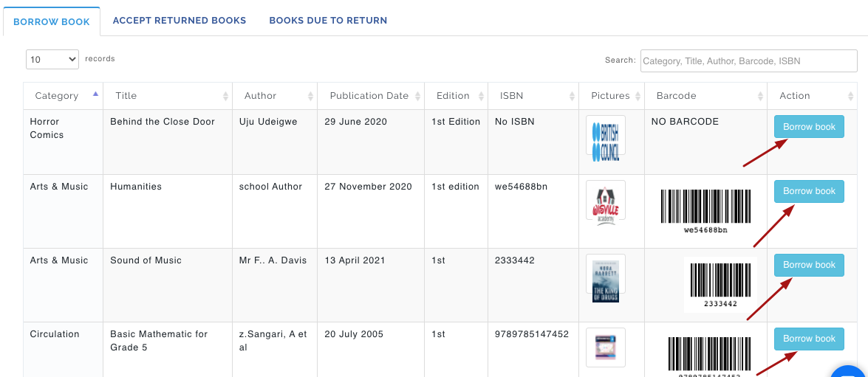This screenshot has width=868, height=377.
Task: Select the title Behind the Close Door
Action: [x=163, y=122]
